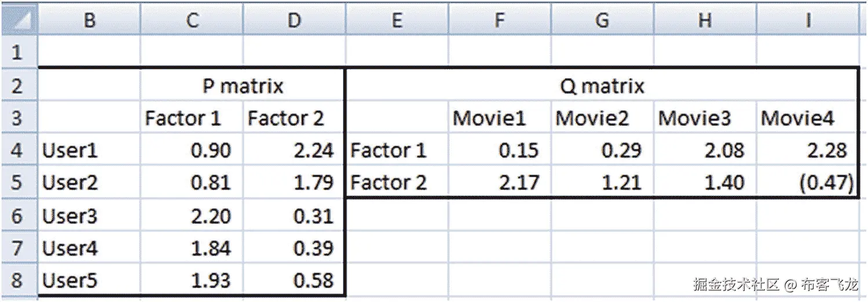
Task: Select column G header
Action: (x=602, y=21)
